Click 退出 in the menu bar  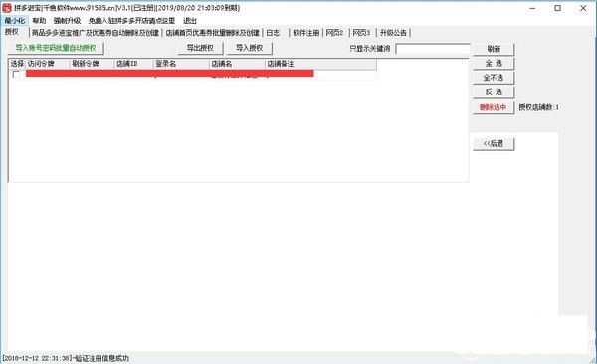coord(190,21)
